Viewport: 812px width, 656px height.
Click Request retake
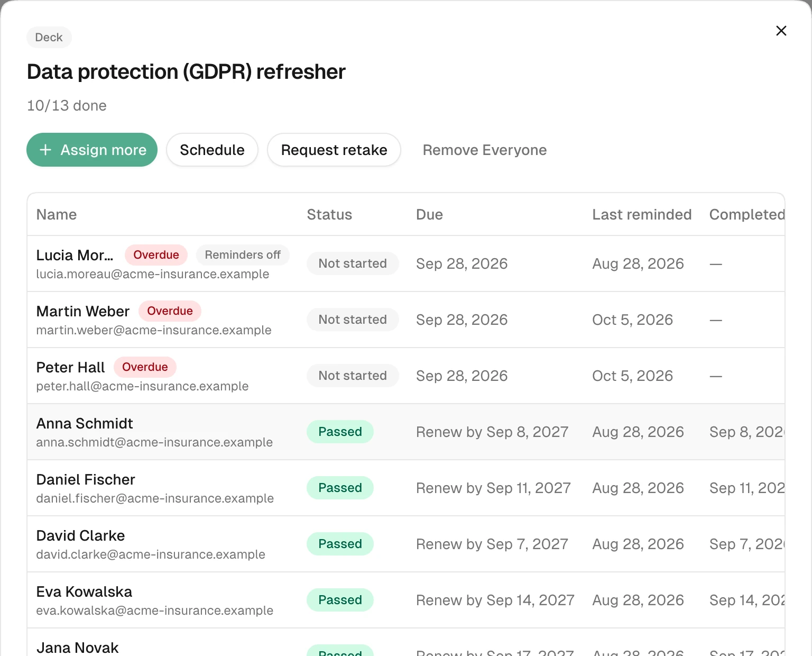pyautogui.click(x=334, y=150)
